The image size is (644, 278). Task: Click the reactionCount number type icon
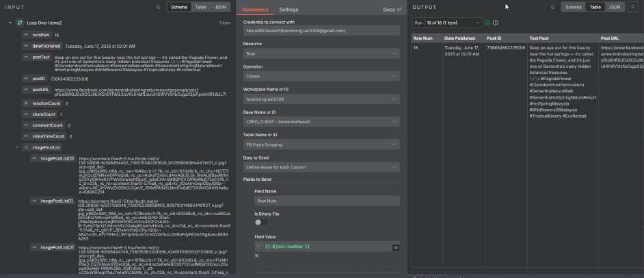26,103
